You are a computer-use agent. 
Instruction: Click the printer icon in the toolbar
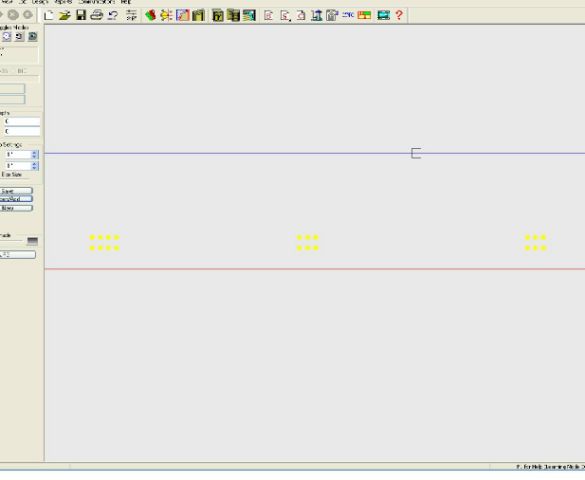tap(97, 15)
